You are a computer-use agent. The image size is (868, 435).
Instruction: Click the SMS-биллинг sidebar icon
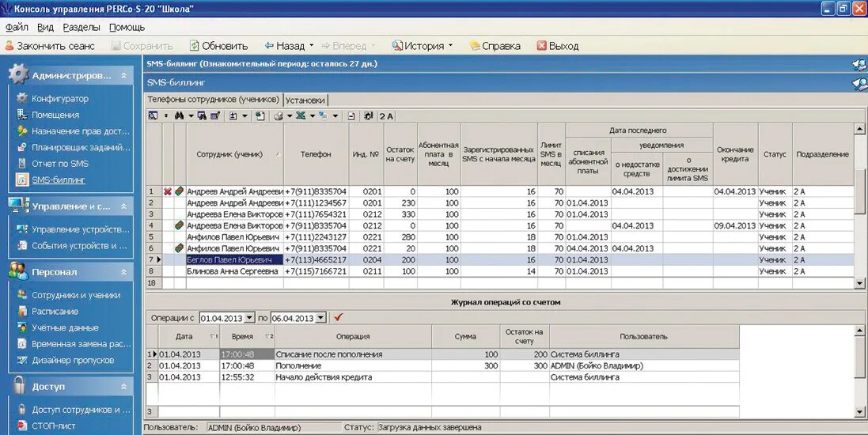pyautogui.click(x=21, y=180)
